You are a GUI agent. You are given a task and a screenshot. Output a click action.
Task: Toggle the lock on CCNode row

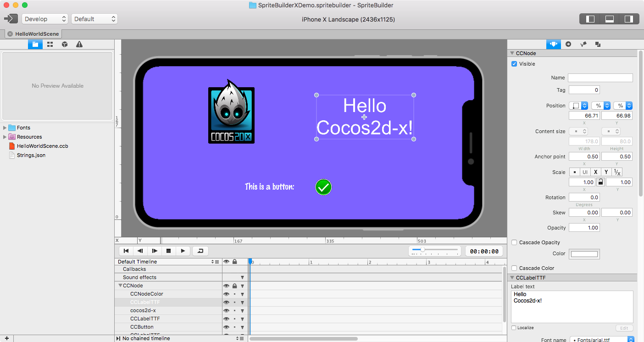pyautogui.click(x=234, y=286)
